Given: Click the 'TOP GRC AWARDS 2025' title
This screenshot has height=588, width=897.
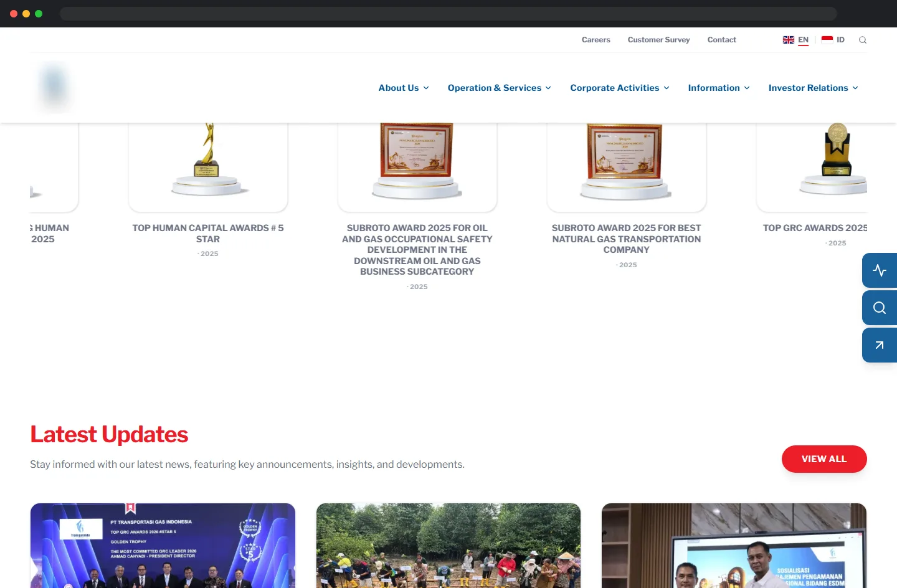Looking at the screenshot, I should pyautogui.click(x=815, y=228).
